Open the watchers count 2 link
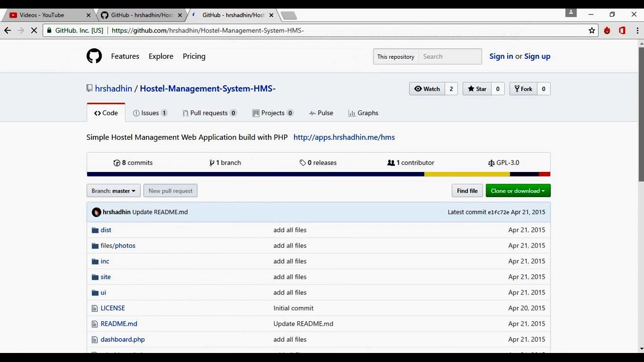Viewport: 644px width, 362px height. click(x=451, y=89)
